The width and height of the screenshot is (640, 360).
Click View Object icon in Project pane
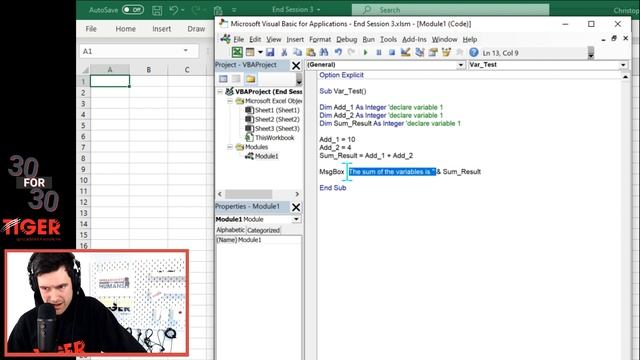[236, 79]
